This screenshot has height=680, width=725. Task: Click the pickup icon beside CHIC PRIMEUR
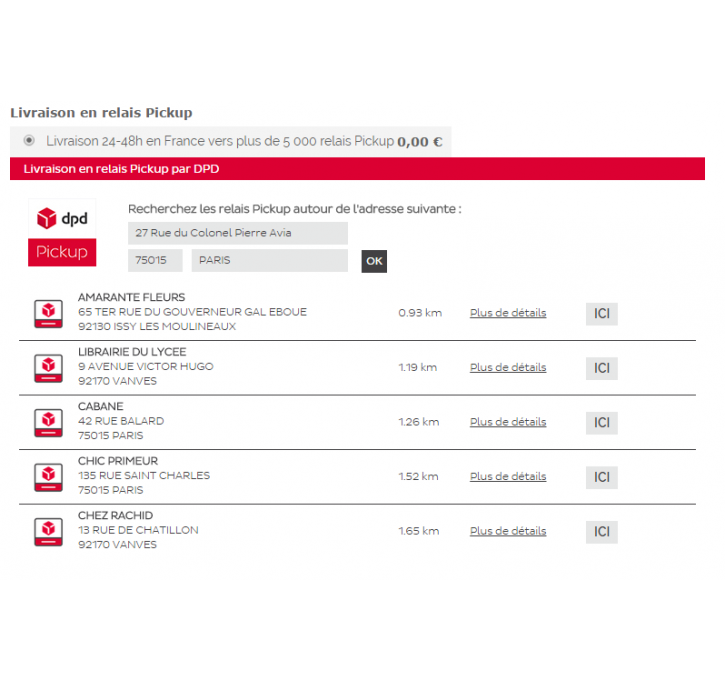49,477
